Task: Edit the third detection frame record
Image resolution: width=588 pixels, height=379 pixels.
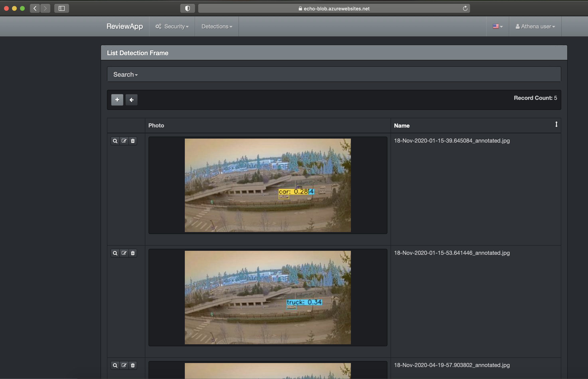Action: click(124, 365)
